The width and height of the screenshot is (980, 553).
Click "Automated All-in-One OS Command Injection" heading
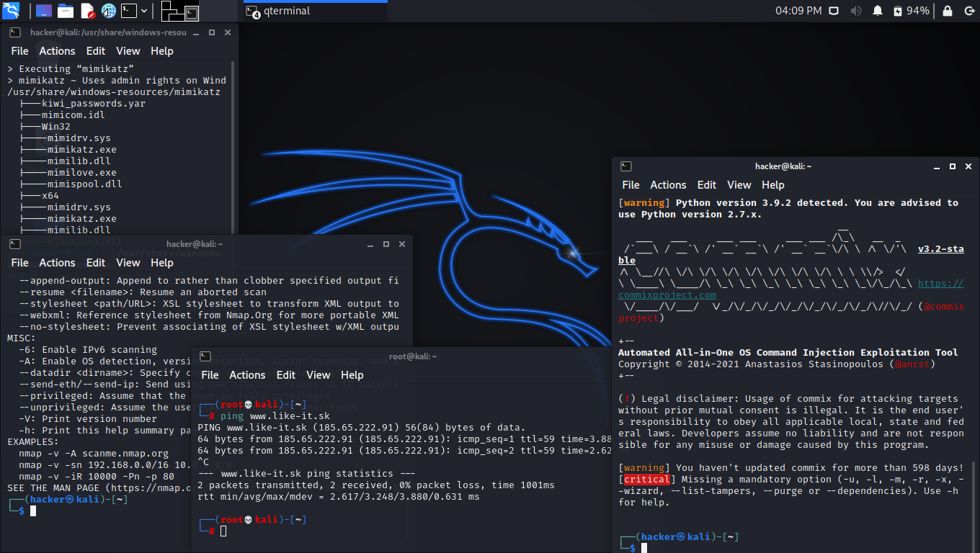[788, 353]
